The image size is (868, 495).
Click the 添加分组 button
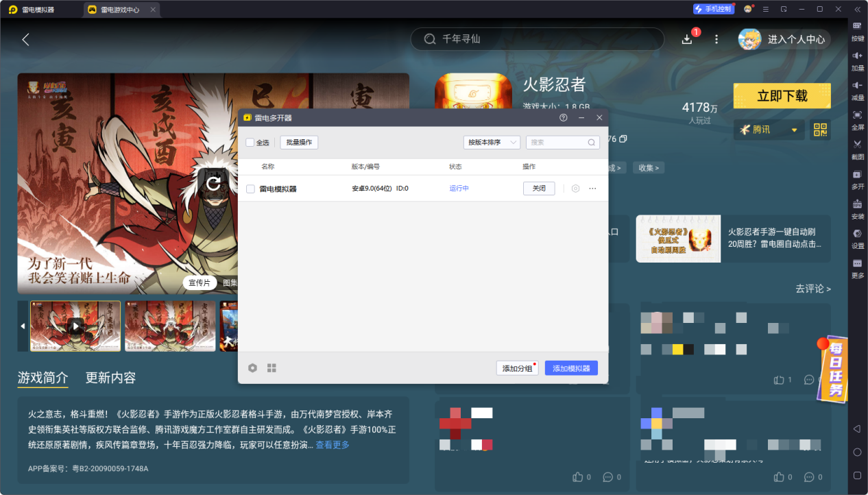click(x=518, y=368)
